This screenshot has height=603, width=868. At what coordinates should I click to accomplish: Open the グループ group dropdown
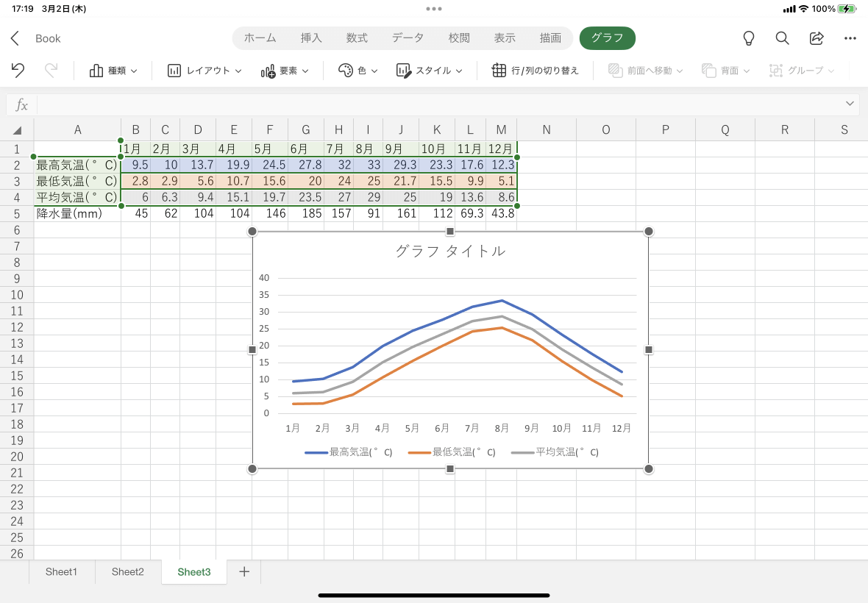point(802,71)
